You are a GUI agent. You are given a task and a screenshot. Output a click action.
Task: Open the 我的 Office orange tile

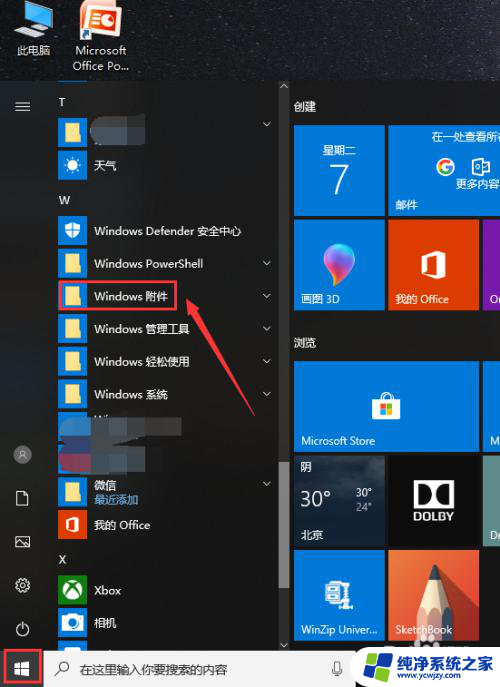tap(433, 265)
